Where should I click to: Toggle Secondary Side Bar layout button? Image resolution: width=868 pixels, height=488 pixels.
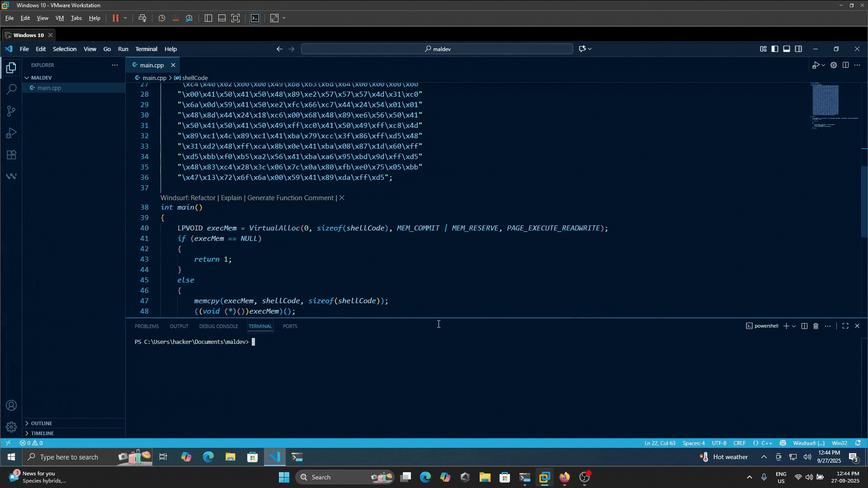point(798,49)
